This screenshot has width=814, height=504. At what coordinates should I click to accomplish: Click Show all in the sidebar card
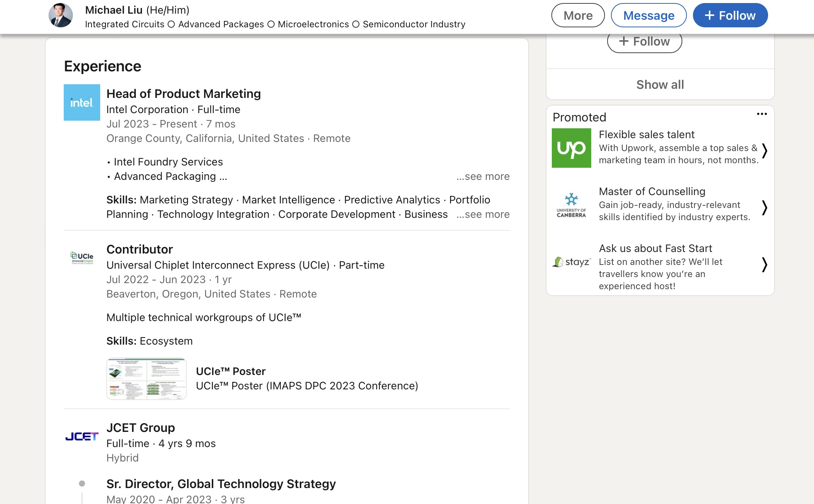tap(660, 85)
